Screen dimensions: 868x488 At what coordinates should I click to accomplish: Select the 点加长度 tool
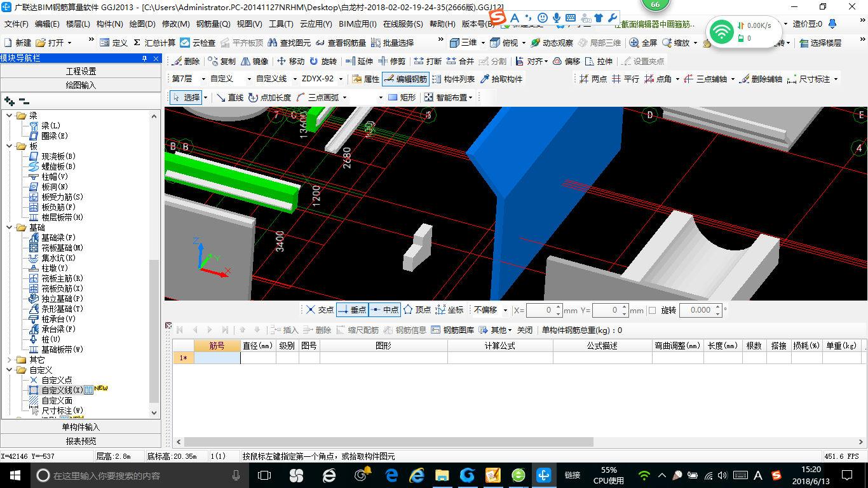pyautogui.click(x=270, y=97)
